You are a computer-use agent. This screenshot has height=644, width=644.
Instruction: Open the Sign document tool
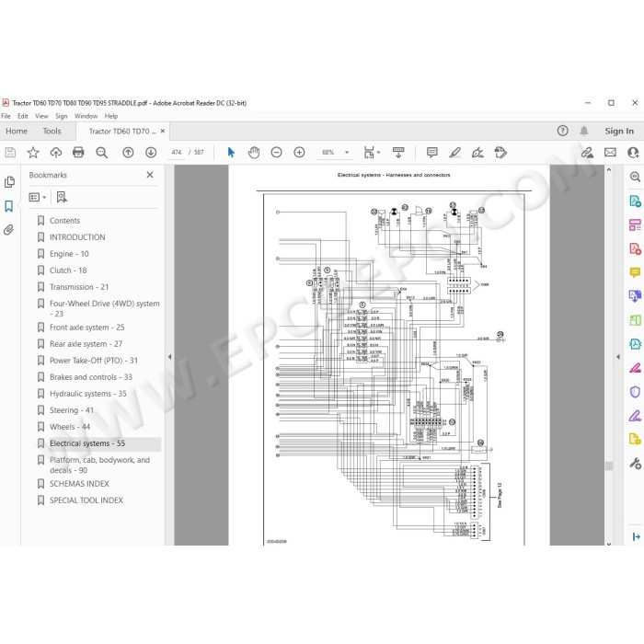point(477,153)
